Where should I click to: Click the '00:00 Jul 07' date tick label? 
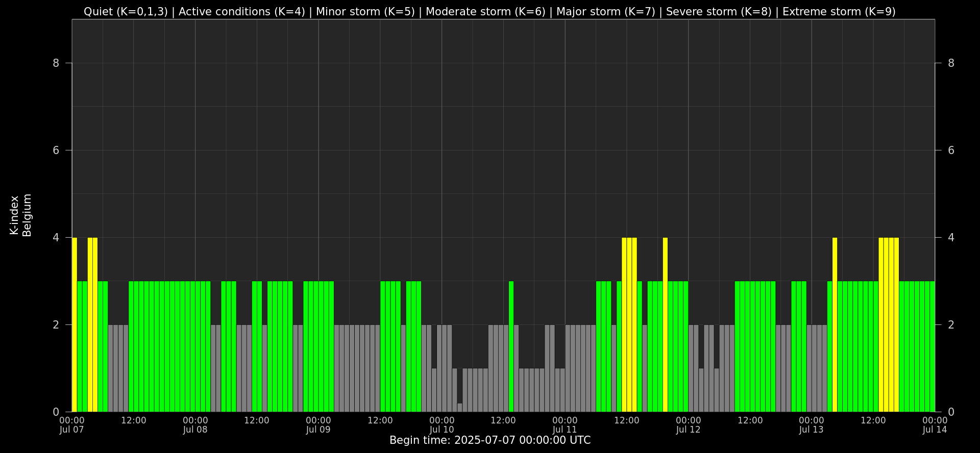(72, 425)
